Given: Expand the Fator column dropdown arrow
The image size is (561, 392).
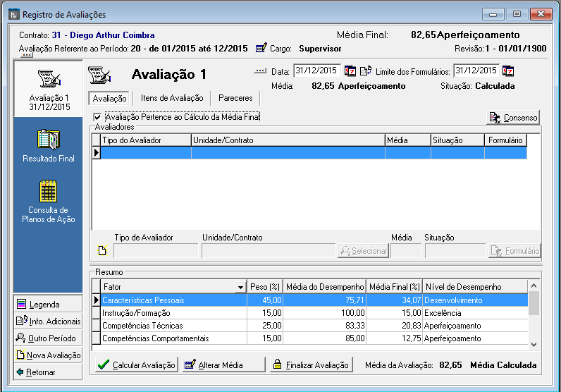Looking at the screenshot, I should coord(240,287).
